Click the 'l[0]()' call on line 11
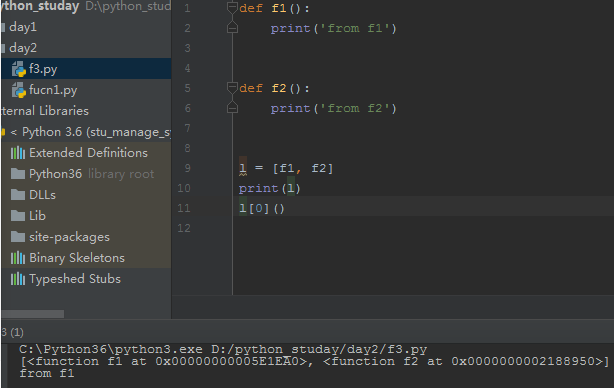Viewport: 614px width, 388px height. (262, 208)
